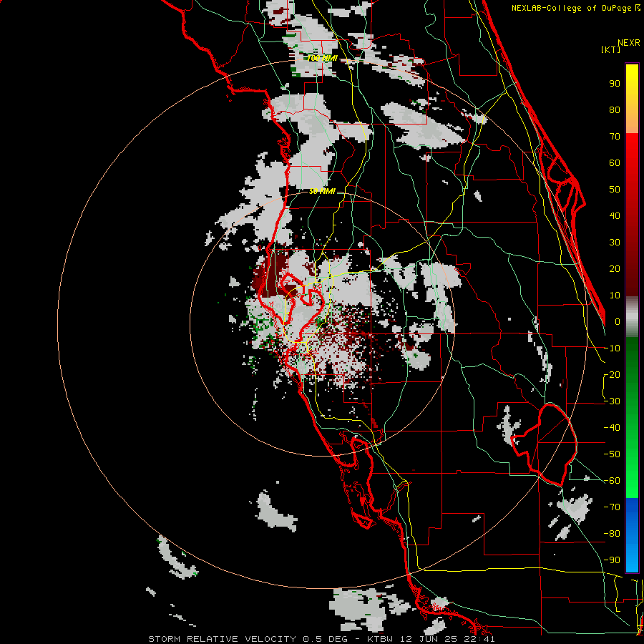Image resolution: width=644 pixels, height=644 pixels.
Task: Pick the blue segment of the color bar
Action: coord(632,535)
